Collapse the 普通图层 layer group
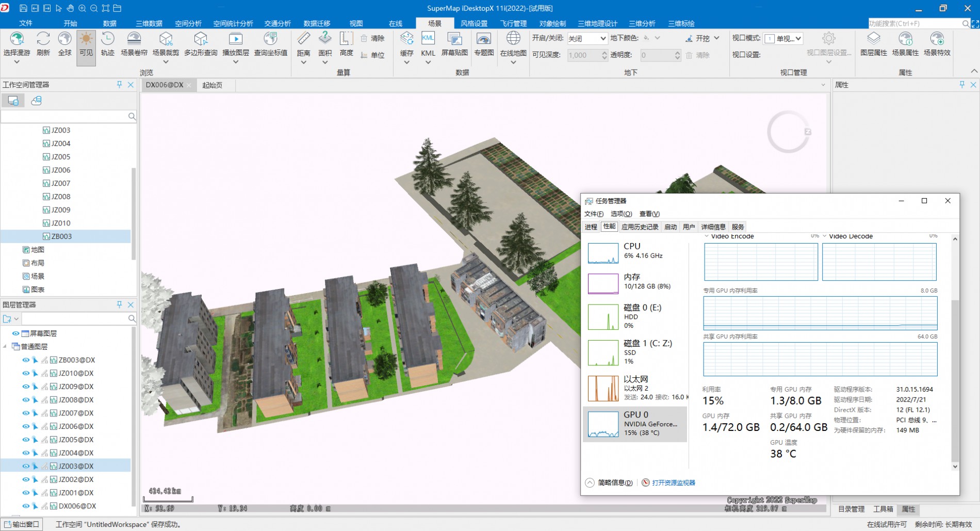Screen dimensions: 980x531 click(5, 347)
